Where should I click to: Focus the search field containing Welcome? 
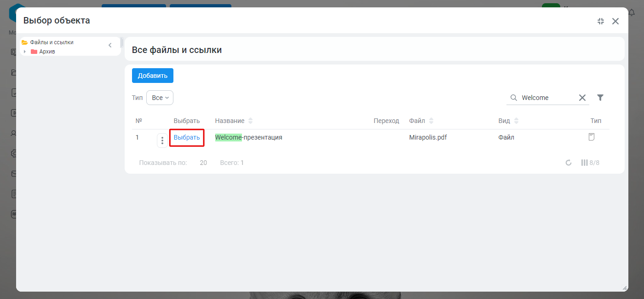pyautogui.click(x=548, y=98)
